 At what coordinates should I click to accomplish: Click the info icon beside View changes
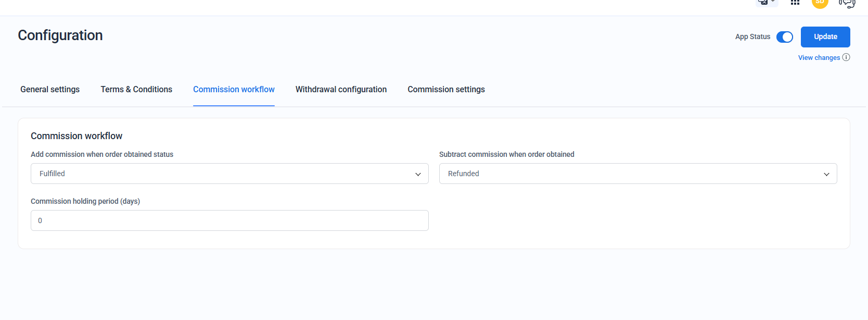[846, 57]
